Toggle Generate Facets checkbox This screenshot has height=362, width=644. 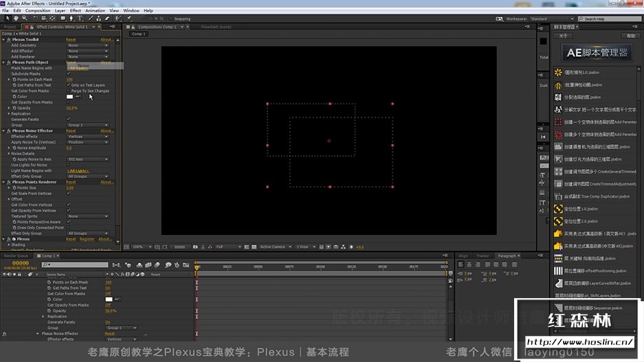point(69,120)
